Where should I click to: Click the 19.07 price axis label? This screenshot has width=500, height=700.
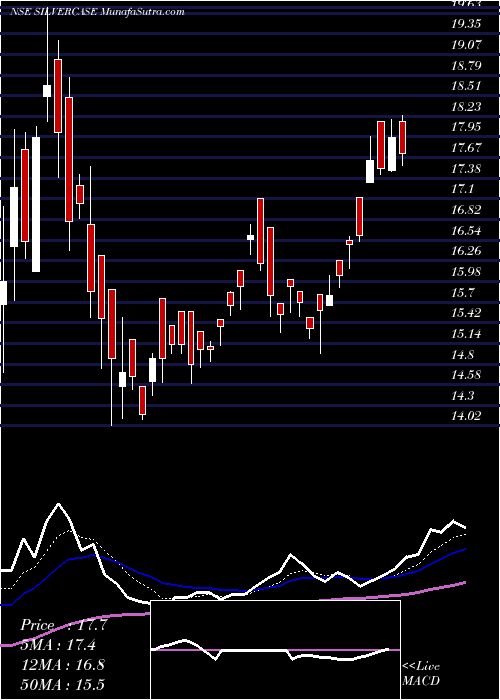coord(466,45)
